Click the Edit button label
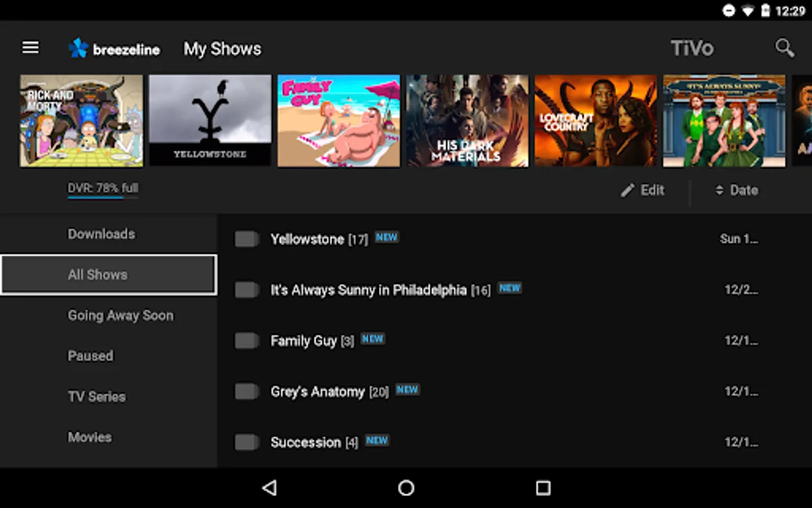 (x=652, y=190)
